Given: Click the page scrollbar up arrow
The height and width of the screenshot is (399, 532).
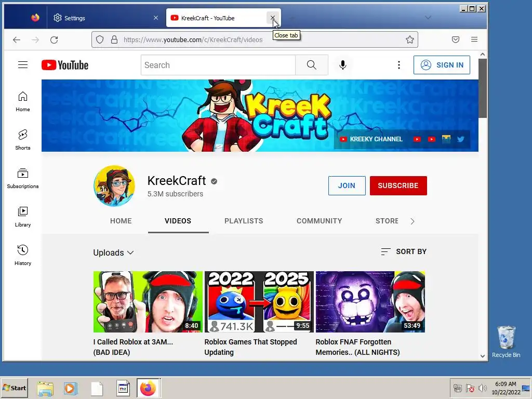Looking at the screenshot, I should 483,55.
